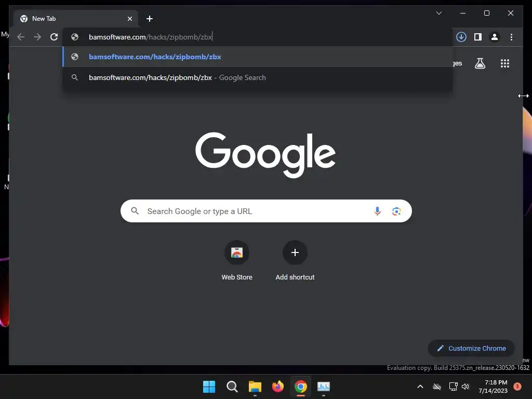Click the browser forward arrow

tap(37, 37)
